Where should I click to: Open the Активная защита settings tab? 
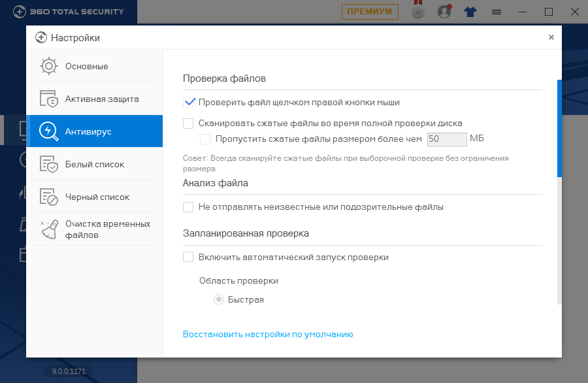[x=95, y=99]
